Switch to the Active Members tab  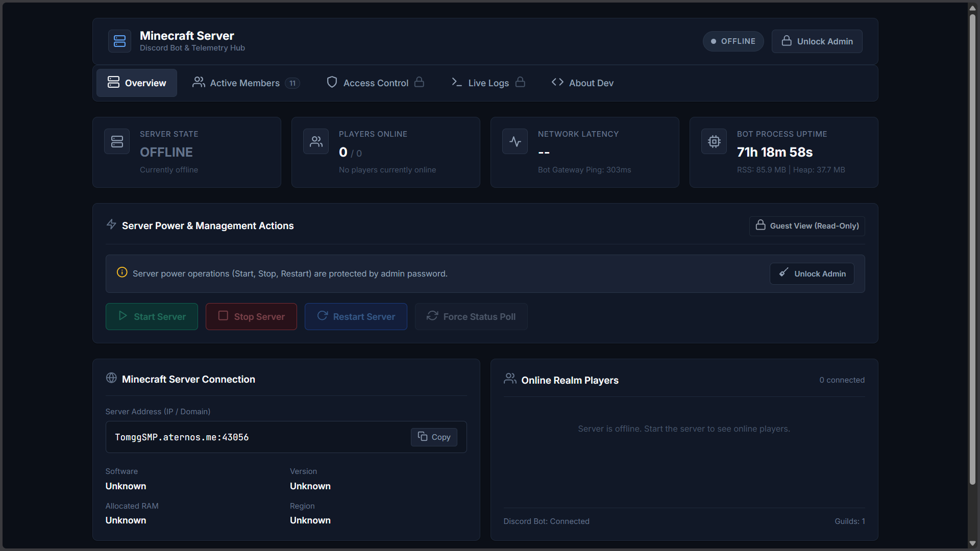(x=246, y=83)
